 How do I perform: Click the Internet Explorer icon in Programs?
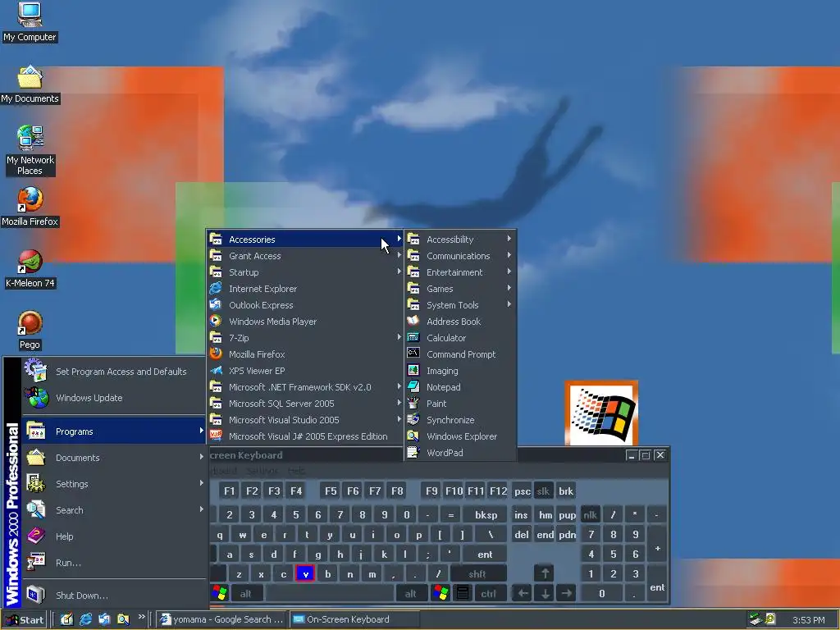pos(216,288)
